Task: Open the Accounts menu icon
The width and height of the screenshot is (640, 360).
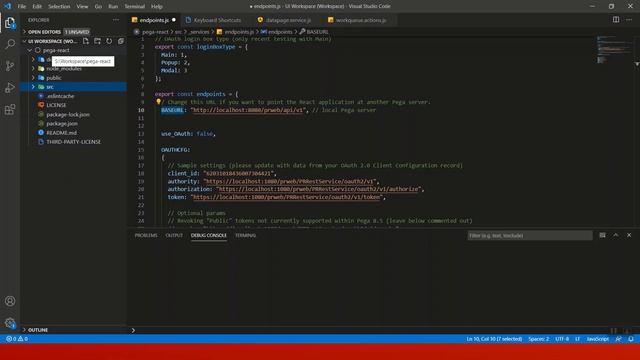Action: pos(10,301)
